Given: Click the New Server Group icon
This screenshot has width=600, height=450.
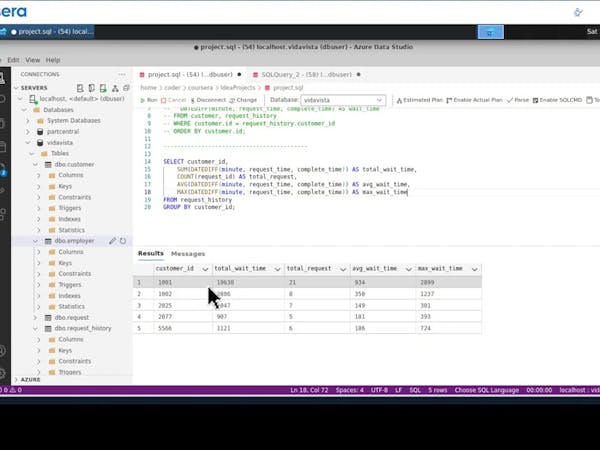Looking at the screenshot, I should [91, 88].
